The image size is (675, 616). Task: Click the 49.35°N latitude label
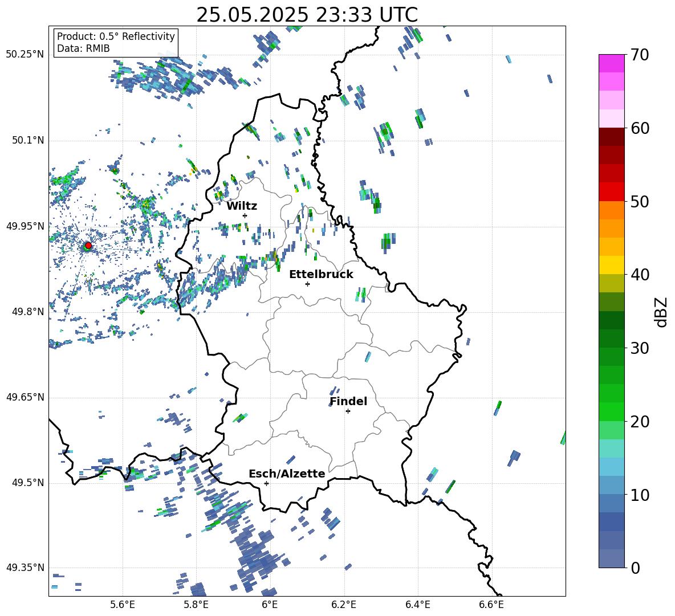25,568
